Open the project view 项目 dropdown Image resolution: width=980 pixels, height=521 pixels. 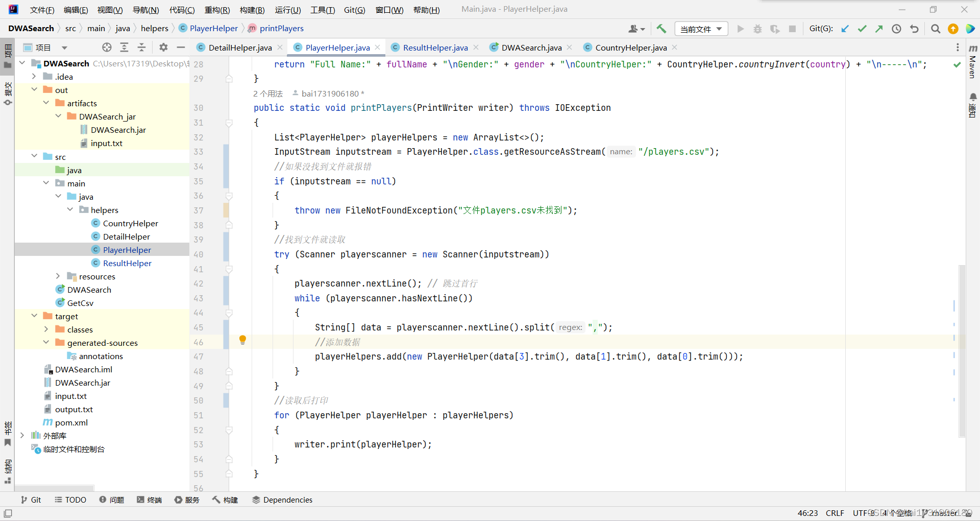coord(45,48)
